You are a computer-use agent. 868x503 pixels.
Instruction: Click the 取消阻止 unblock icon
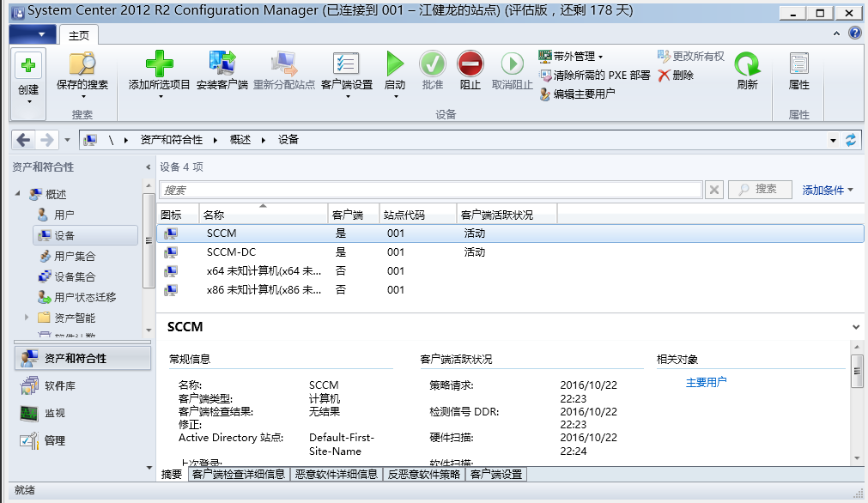(x=512, y=64)
